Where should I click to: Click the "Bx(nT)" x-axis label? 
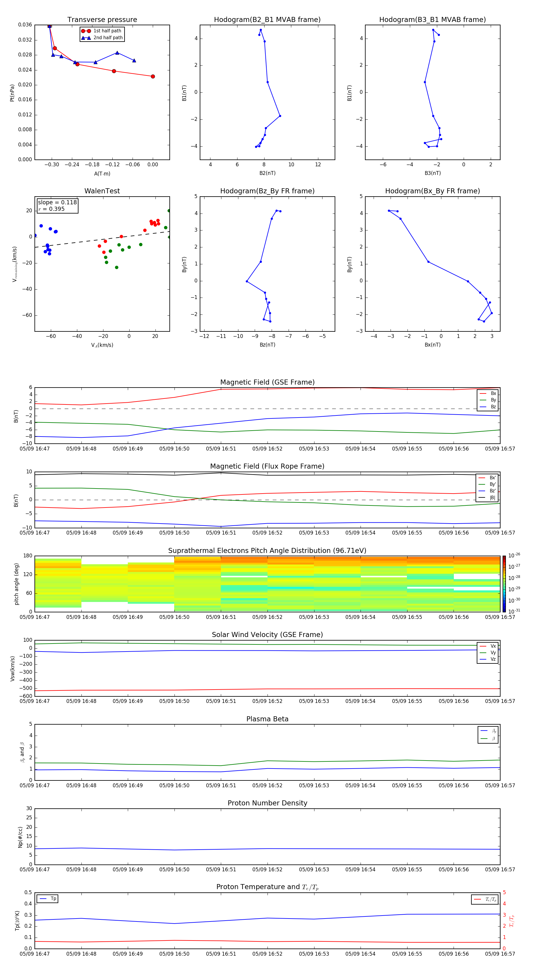[x=432, y=345]
